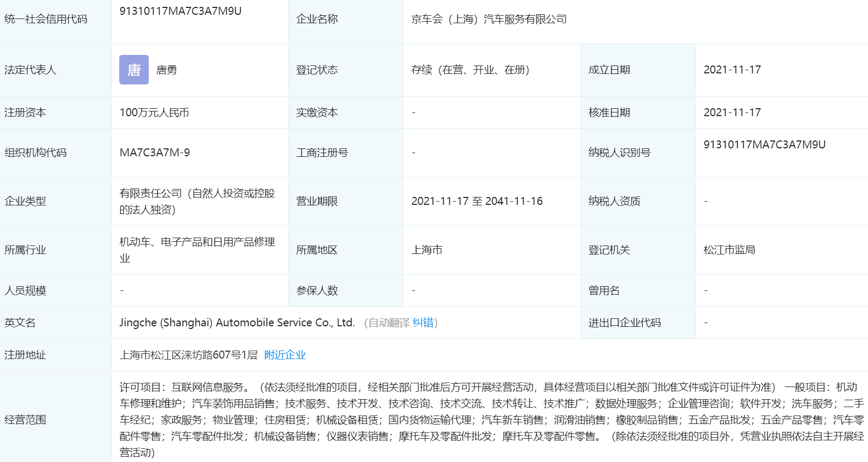The image size is (868, 462).
Task: Click the 成立日期 value 2021-11-17
Action: click(732, 70)
